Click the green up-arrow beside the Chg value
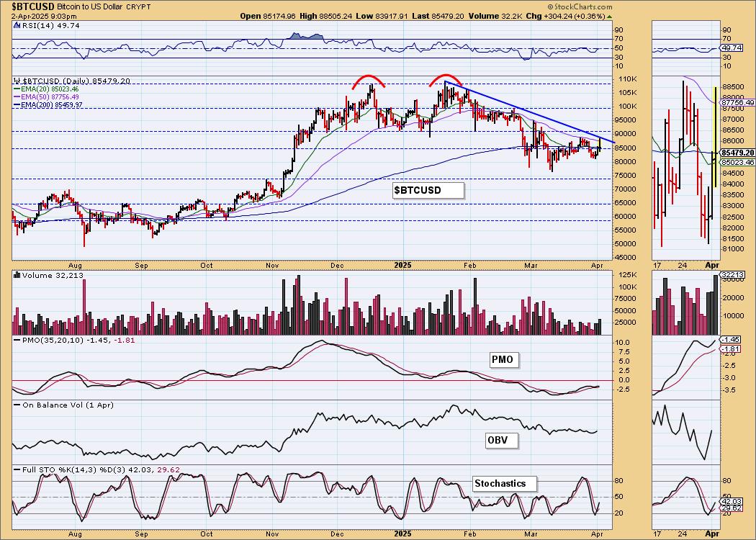 (x=609, y=17)
